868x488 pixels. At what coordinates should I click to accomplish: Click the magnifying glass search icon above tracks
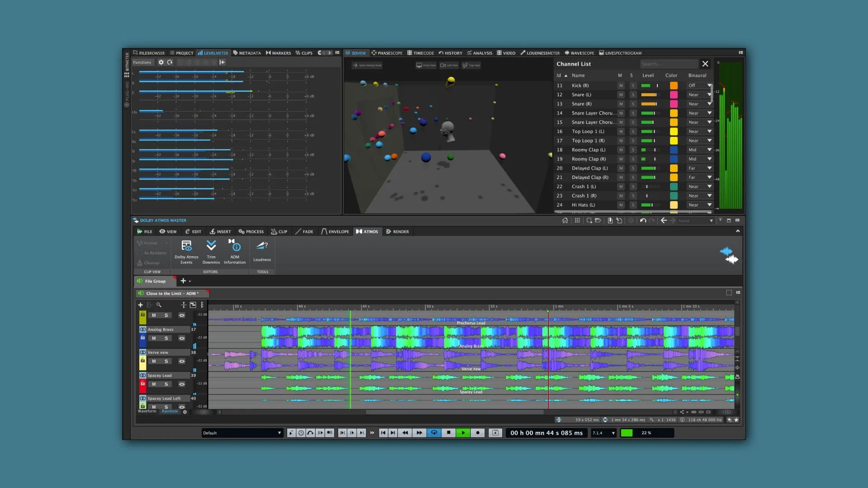click(x=159, y=305)
